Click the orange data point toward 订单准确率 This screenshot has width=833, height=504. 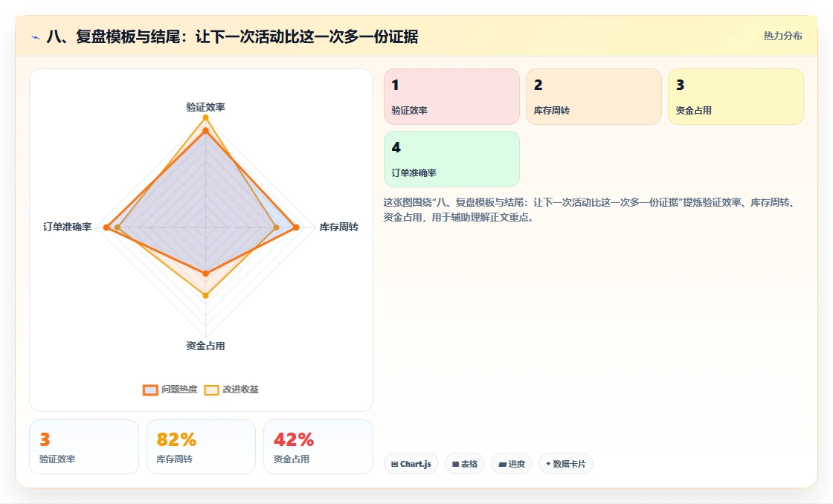pos(106,227)
